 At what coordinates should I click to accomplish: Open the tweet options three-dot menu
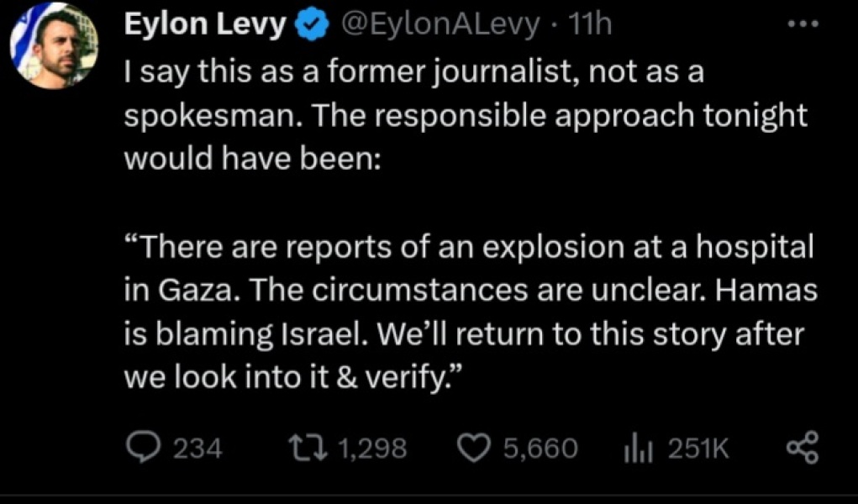coord(803,23)
